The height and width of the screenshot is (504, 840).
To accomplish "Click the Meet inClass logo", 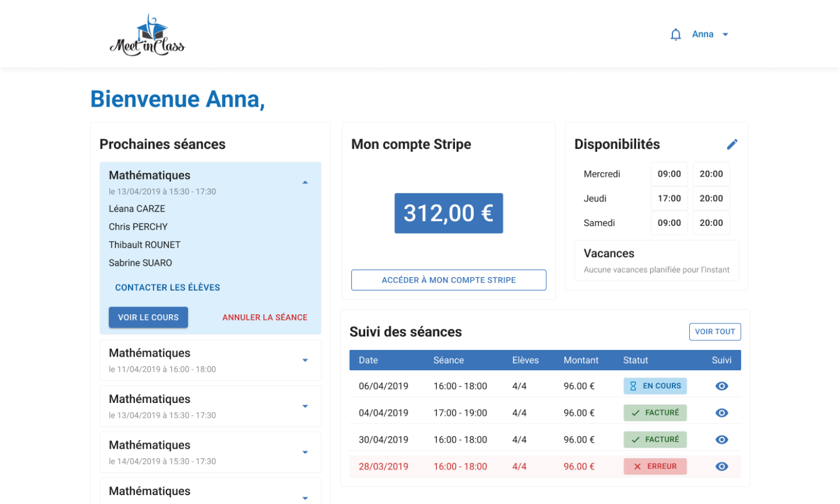I will coord(147,34).
